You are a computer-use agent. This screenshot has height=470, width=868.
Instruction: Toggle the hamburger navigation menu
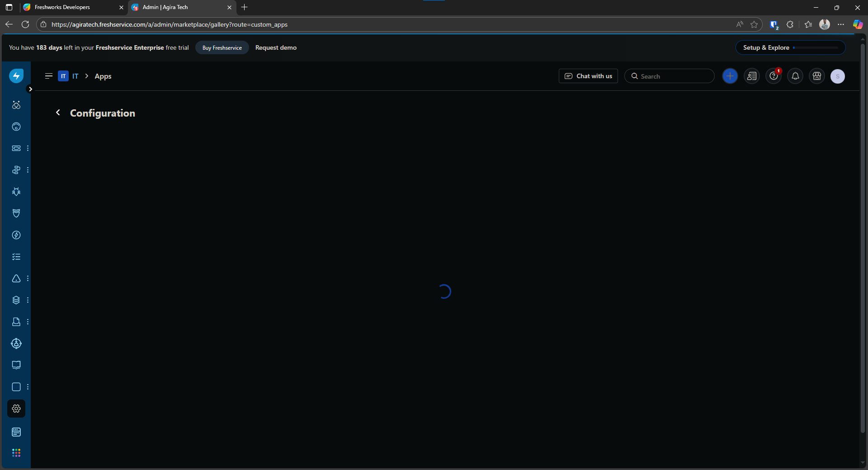(x=49, y=76)
